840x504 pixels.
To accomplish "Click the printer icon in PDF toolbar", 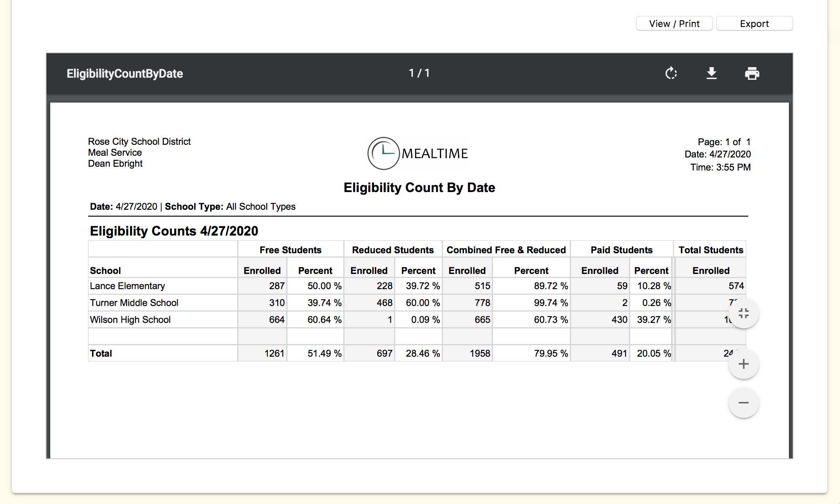I will tap(752, 73).
